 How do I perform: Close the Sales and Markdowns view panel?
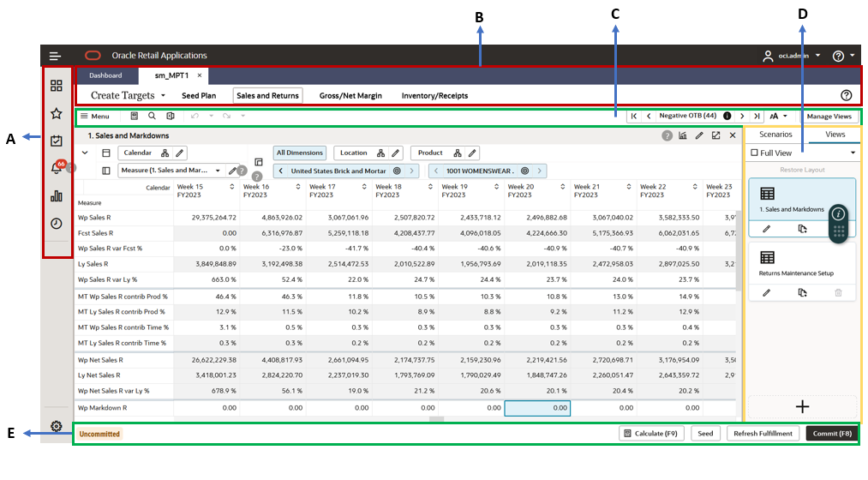(x=733, y=135)
